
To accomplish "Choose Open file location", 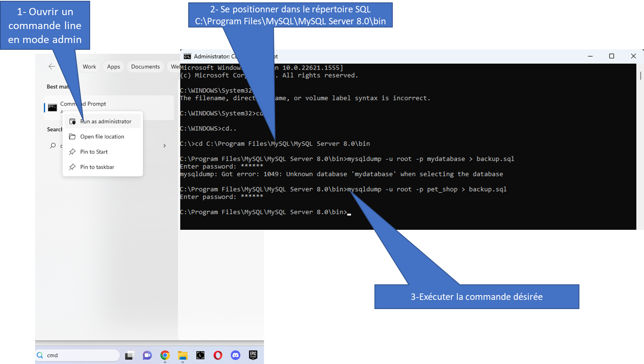I will click(x=103, y=137).
